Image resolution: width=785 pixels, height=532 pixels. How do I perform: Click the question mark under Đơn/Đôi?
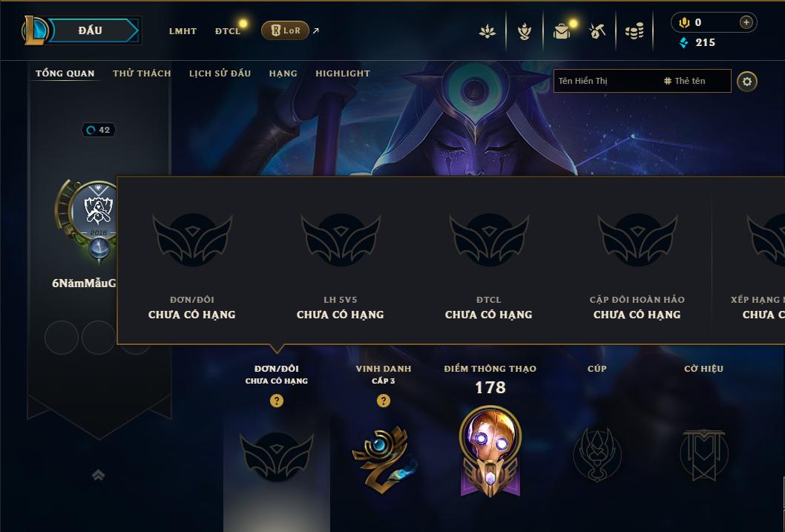276,401
